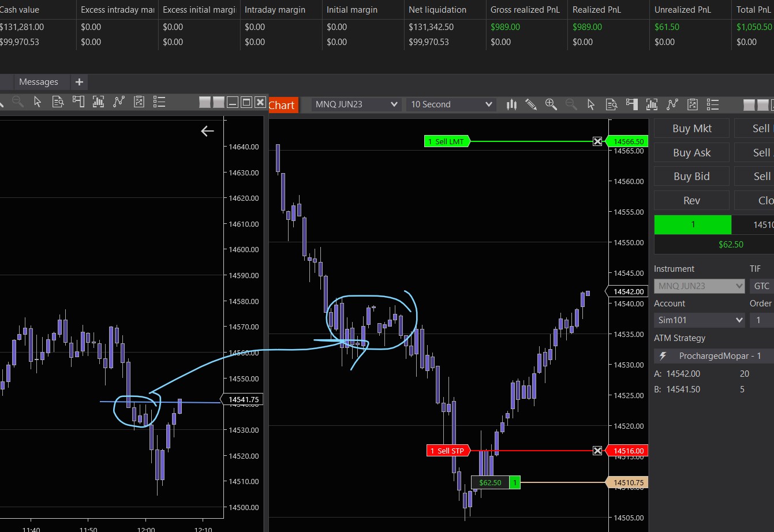Click zoom out magnifier in the left chart toolbar
Screen dimensions: 774x532
click(18, 102)
